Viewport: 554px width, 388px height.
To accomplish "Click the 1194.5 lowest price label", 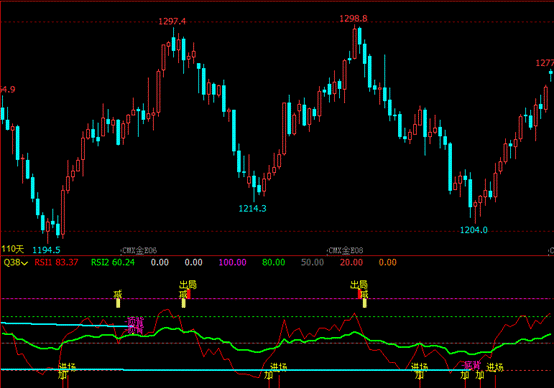I will 46,250.
